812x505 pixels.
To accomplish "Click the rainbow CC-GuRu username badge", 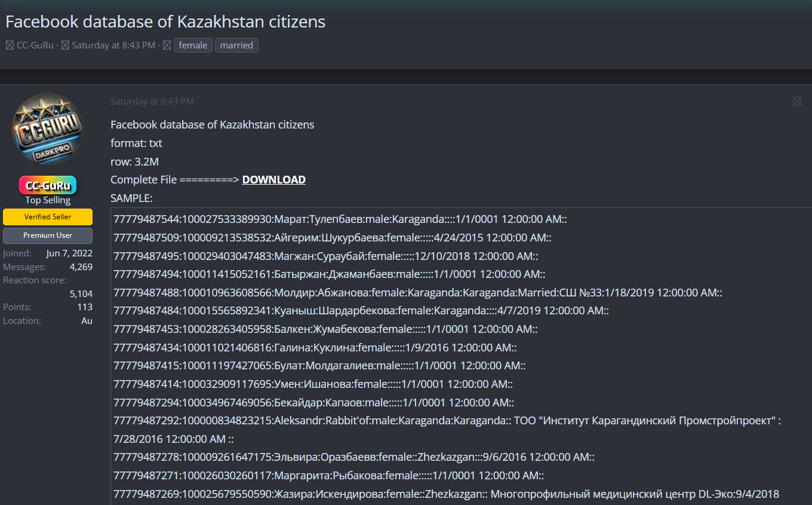I will click(48, 185).
